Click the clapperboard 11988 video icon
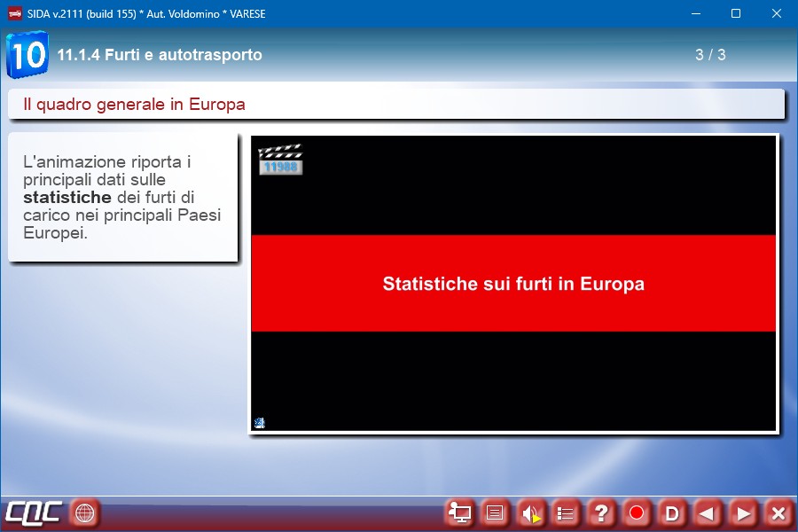Screen dimensions: 798x532 [x=280, y=160]
